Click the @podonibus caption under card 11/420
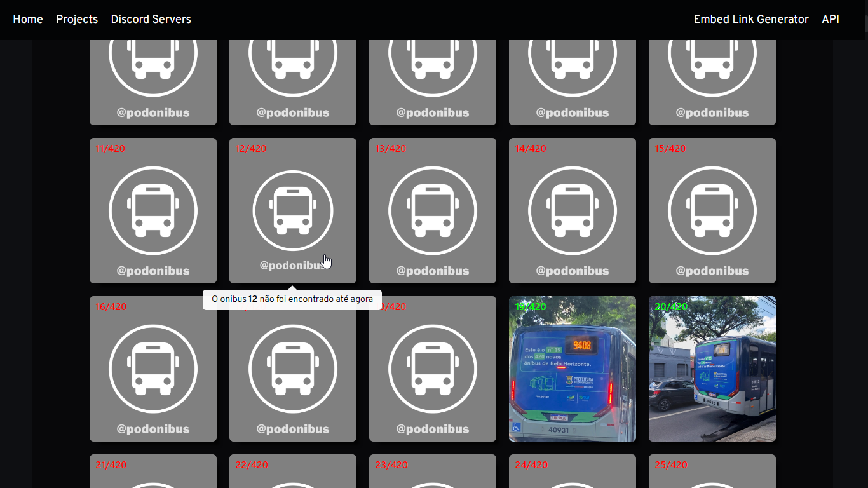The height and width of the screenshot is (488, 868). (x=153, y=271)
